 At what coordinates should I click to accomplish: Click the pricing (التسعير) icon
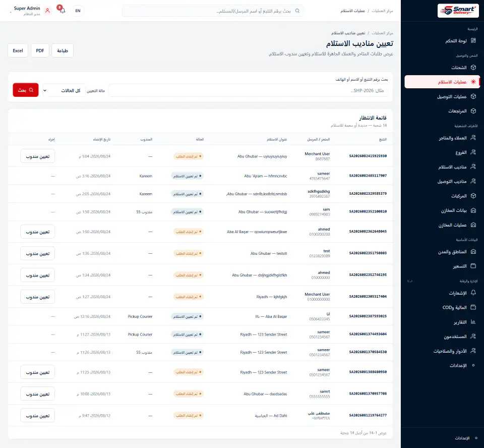click(x=473, y=266)
